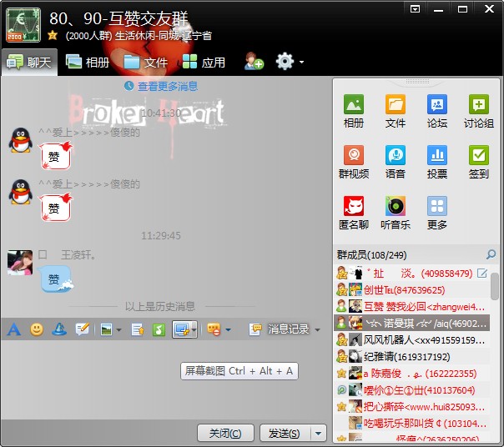The image size is (504, 447).
Task: Click the 群成员(108/249) header
Action: 372,255
